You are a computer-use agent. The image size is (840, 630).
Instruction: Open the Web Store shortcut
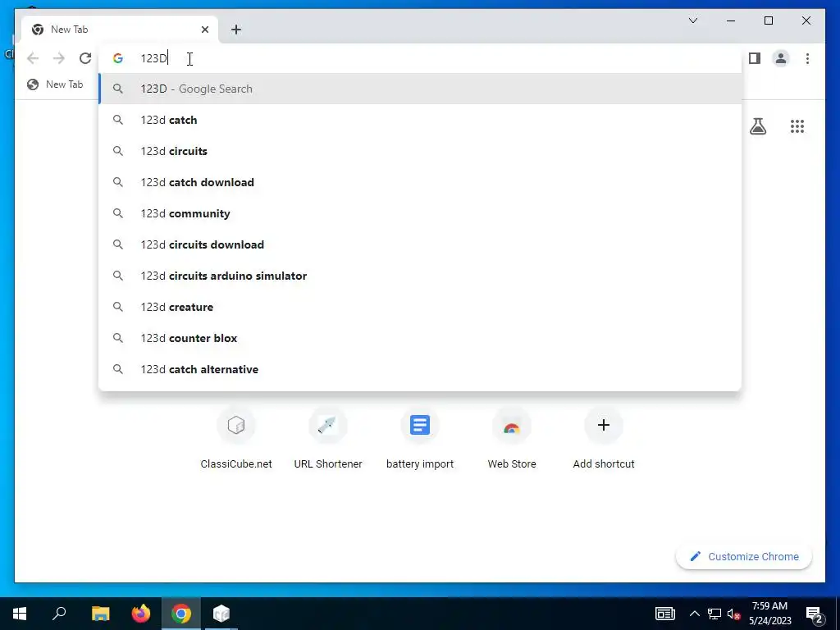pos(512,438)
